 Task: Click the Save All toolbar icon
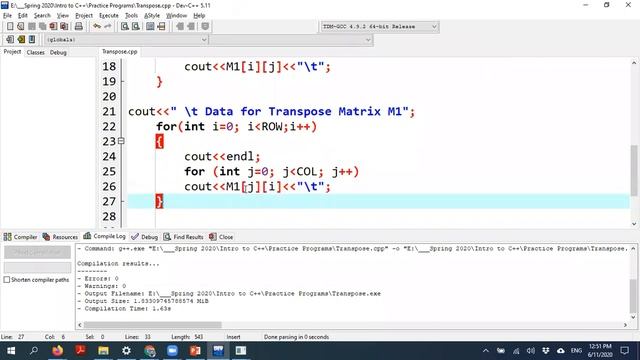coord(42,27)
